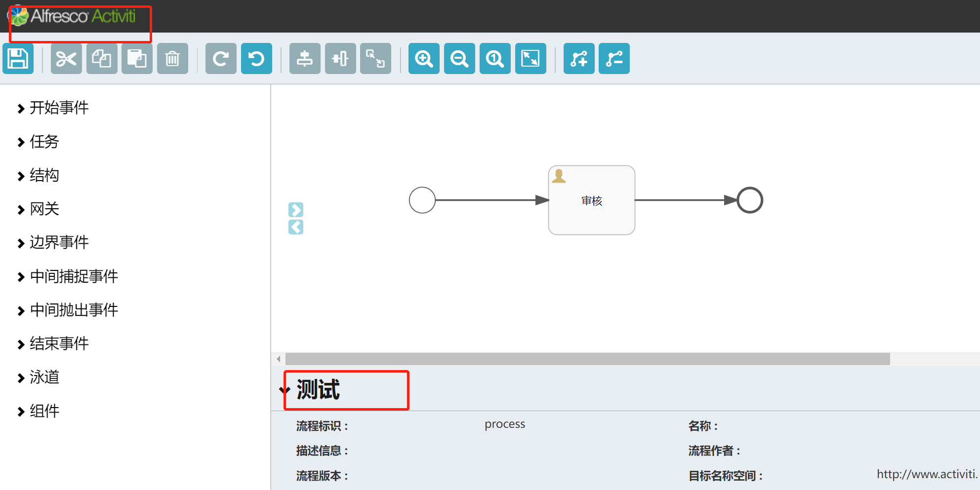
Task: Delete the selected shape
Action: (172, 58)
